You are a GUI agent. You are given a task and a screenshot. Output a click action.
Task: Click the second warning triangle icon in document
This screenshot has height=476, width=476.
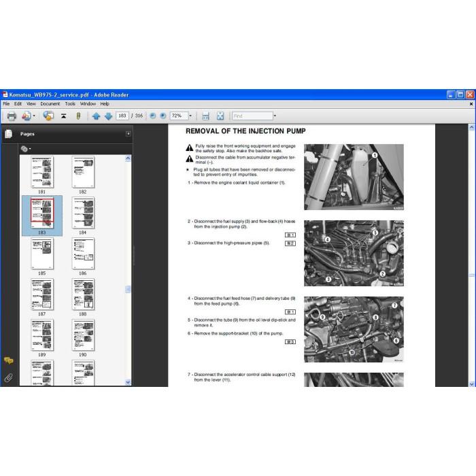click(190, 158)
